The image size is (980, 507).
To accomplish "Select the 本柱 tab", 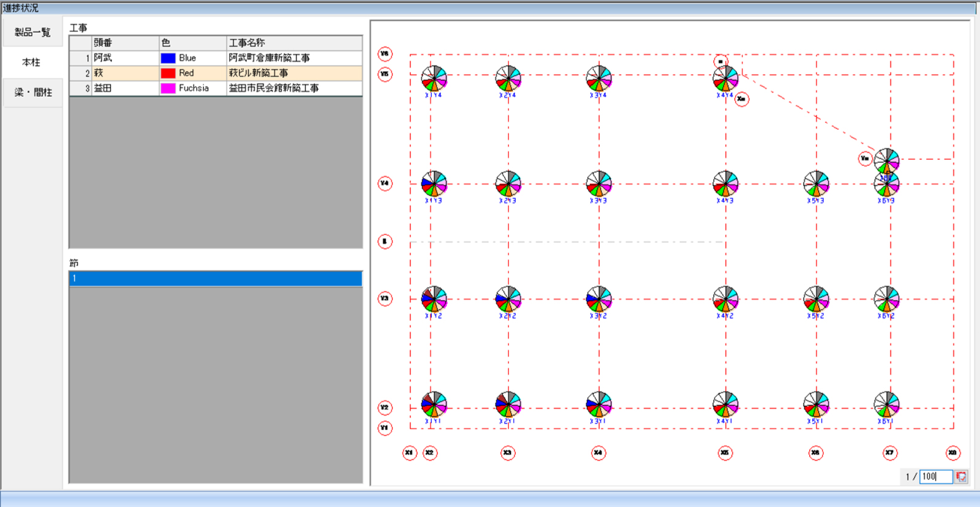I will point(31,62).
